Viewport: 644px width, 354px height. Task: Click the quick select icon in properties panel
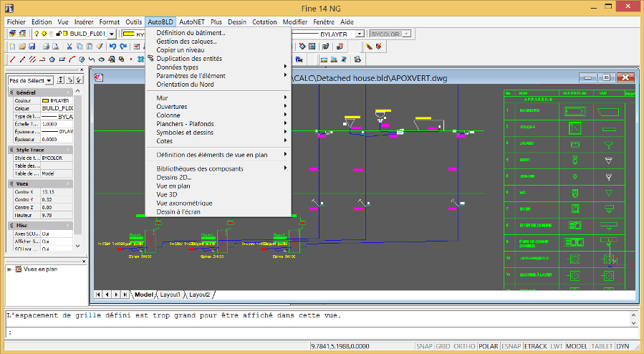point(79,80)
